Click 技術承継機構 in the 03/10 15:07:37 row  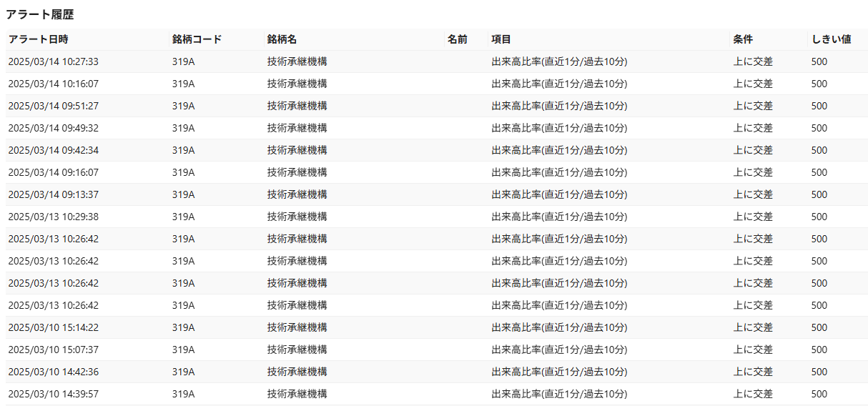[297, 350]
